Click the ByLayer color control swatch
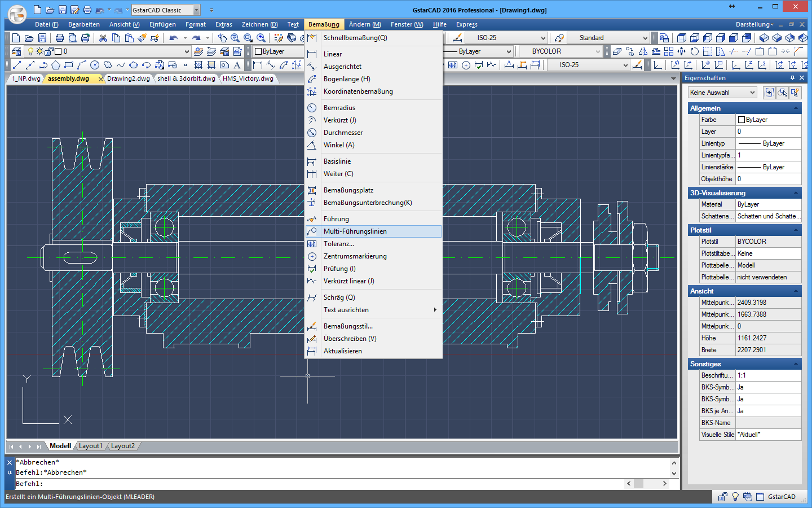Image resolution: width=812 pixels, height=508 pixels. click(258, 51)
